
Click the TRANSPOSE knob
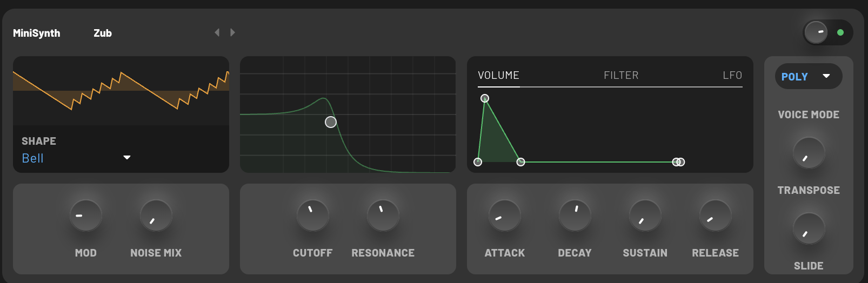pyautogui.click(x=809, y=153)
